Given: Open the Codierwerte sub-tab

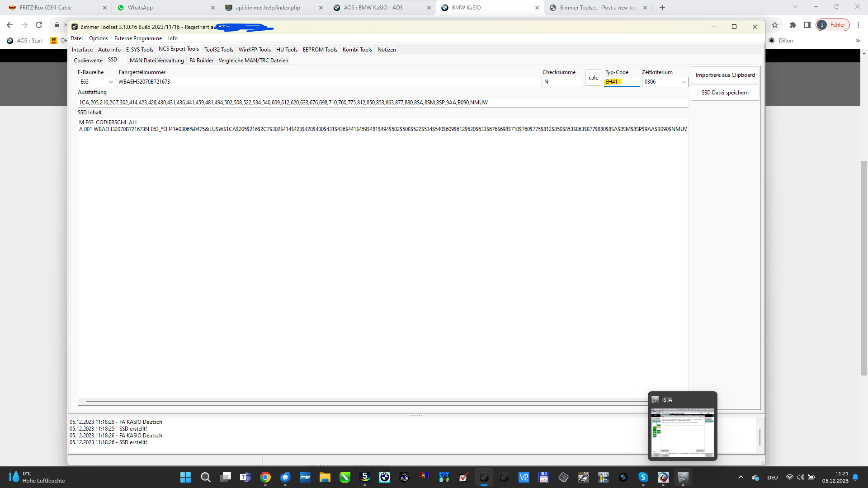Looking at the screenshot, I should click(x=88, y=61).
